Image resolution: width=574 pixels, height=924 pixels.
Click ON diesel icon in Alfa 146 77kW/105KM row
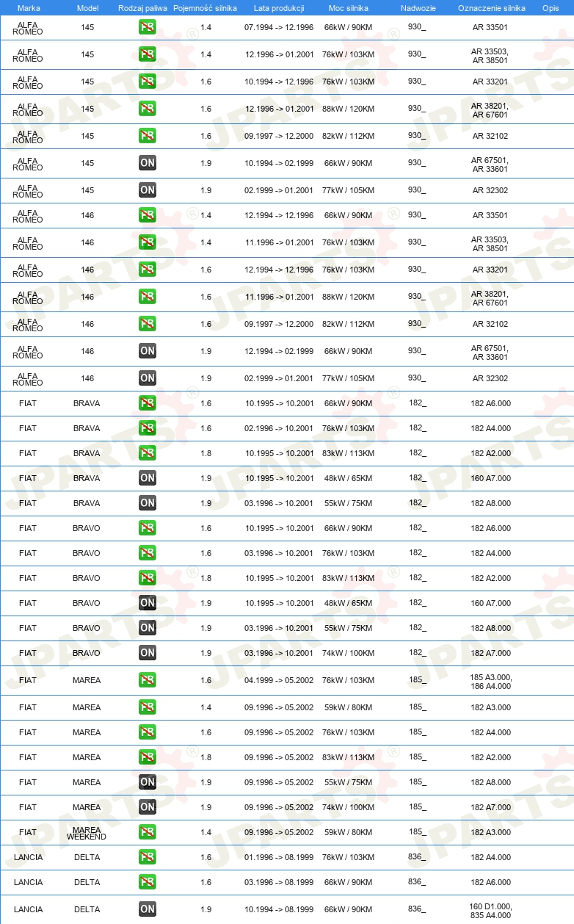coord(148,378)
